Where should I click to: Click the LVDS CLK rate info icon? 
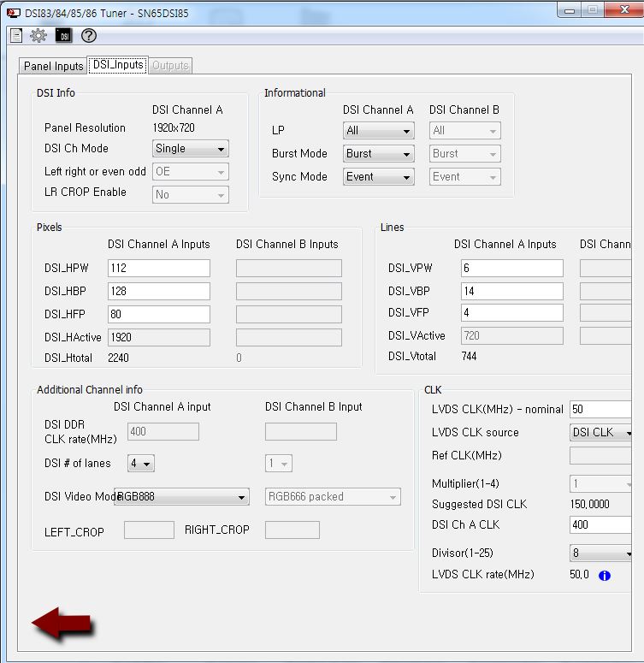605,576
